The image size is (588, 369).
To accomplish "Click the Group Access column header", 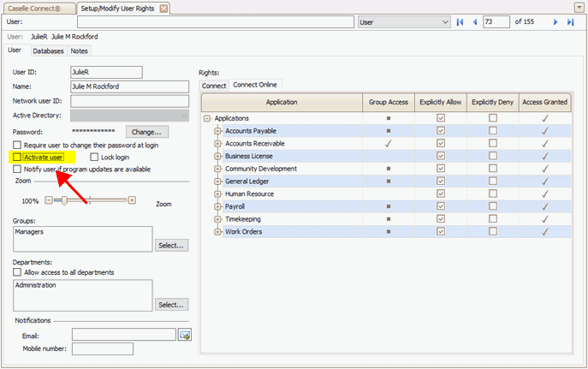I will [x=388, y=102].
